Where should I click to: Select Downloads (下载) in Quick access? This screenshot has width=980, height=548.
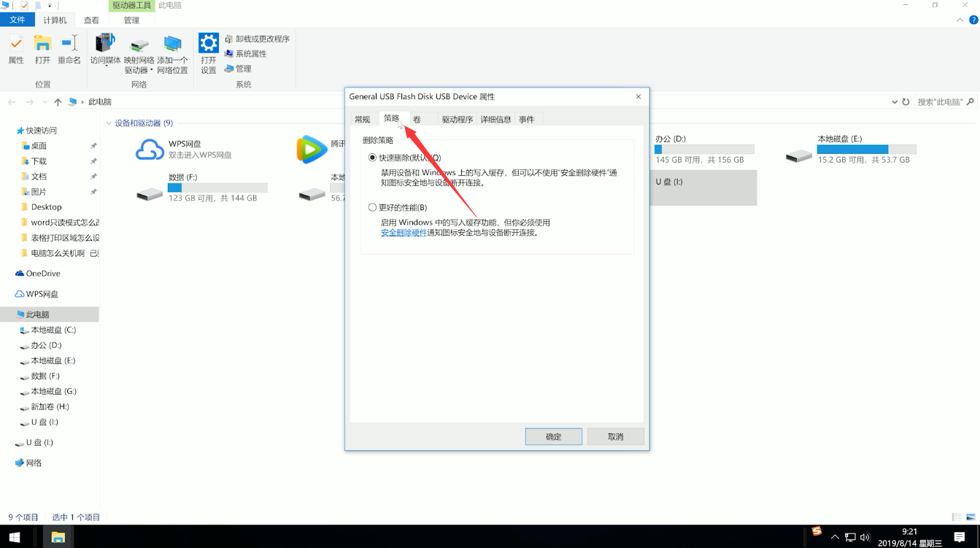[39, 161]
